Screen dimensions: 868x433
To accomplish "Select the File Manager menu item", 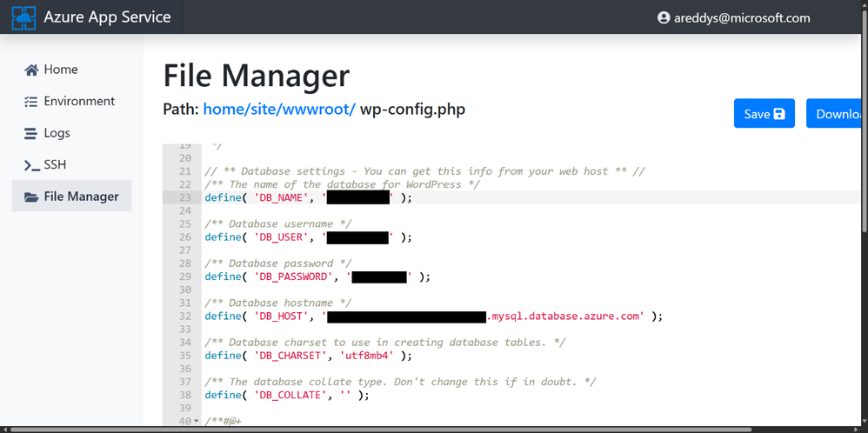I will 71,196.
